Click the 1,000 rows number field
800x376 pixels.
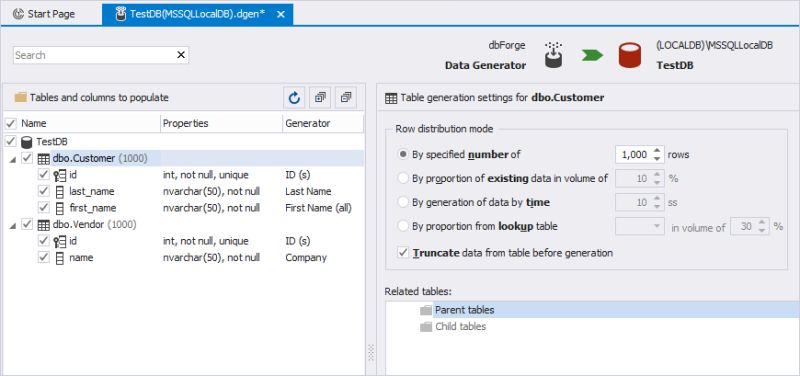634,155
